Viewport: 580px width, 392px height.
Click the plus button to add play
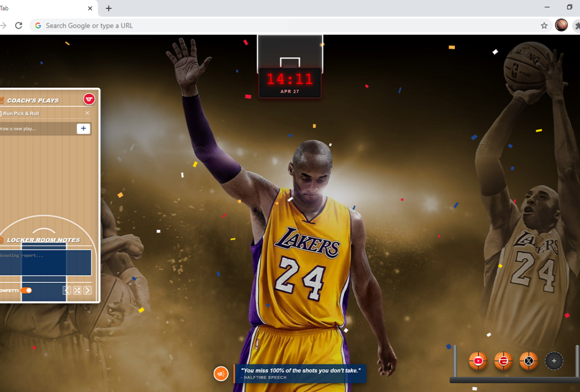click(x=83, y=129)
